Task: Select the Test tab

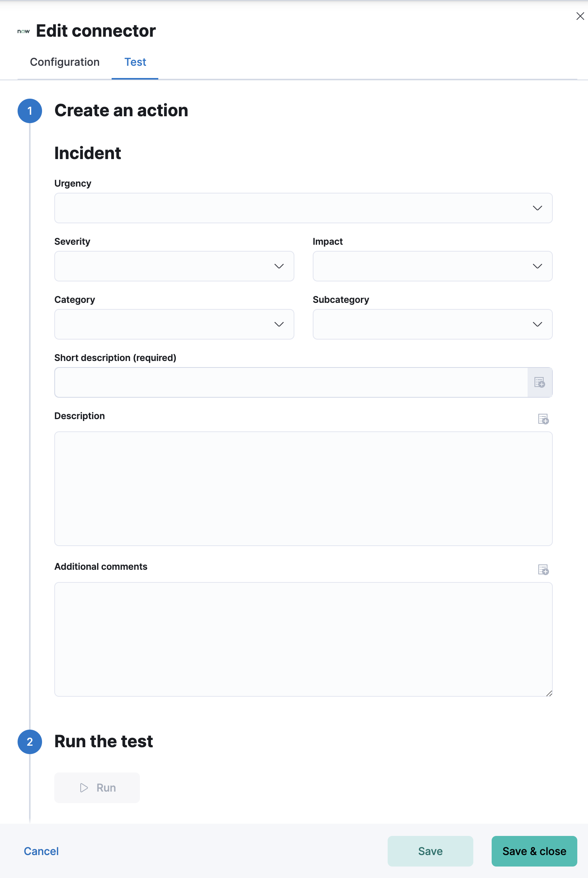Action: (x=135, y=62)
